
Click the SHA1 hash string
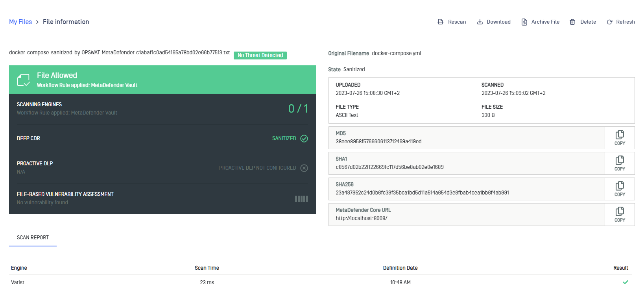(x=389, y=167)
